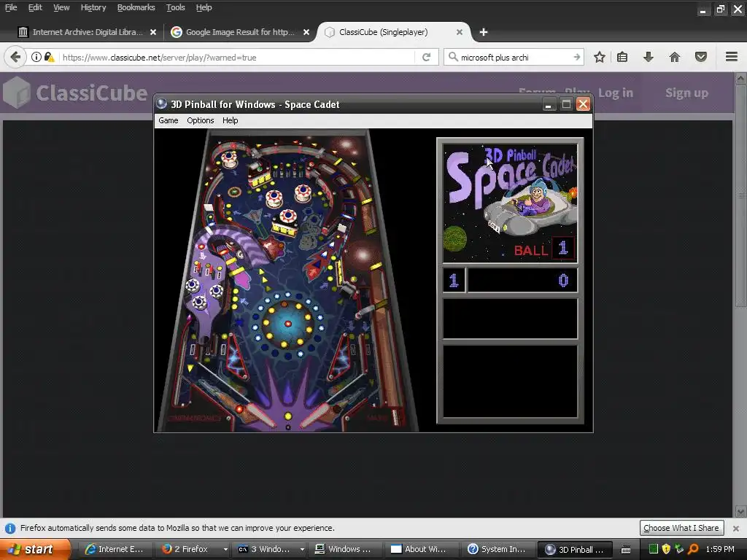Viewport: 747px width, 560px height.
Task: Click the keyboard tray icon
Action: (x=626, y=550)
